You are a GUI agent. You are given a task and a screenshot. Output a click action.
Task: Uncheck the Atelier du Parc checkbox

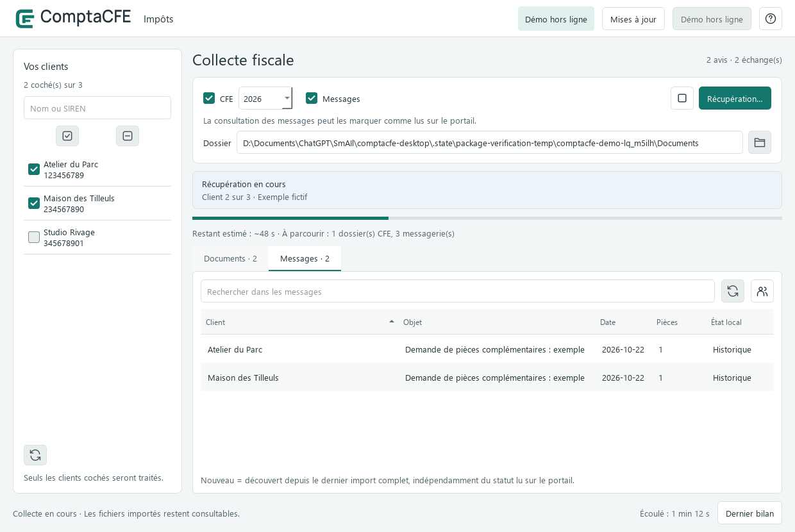coord(34,169)
